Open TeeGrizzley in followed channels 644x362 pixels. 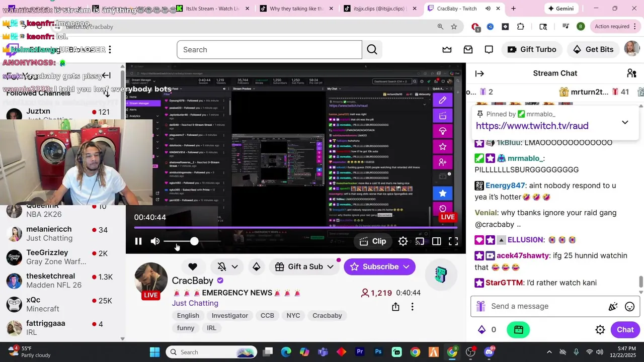coord(62,257)
